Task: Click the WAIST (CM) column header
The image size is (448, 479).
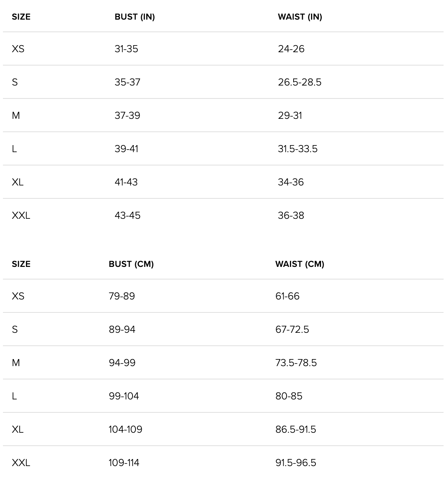Action: point(300,264)
